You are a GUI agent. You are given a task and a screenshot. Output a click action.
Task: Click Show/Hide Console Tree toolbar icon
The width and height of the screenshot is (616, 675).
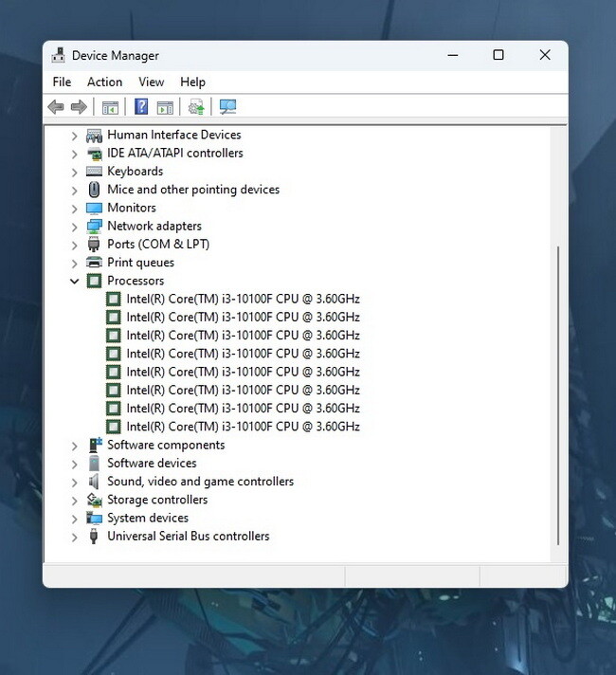[110, 107]
